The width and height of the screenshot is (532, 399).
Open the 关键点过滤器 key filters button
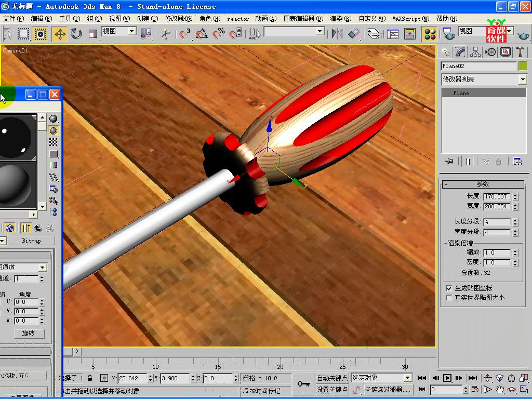[389, 390]
